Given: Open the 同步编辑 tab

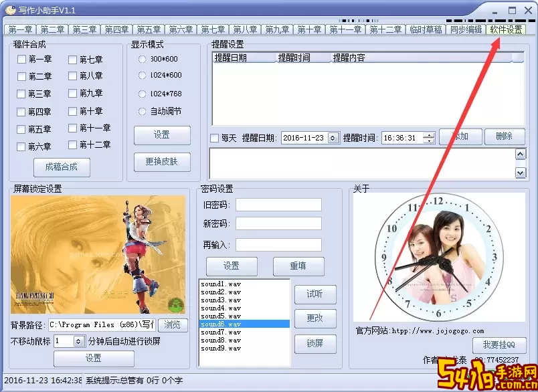Looking at the screenshot, I should (x=466, y=29).
